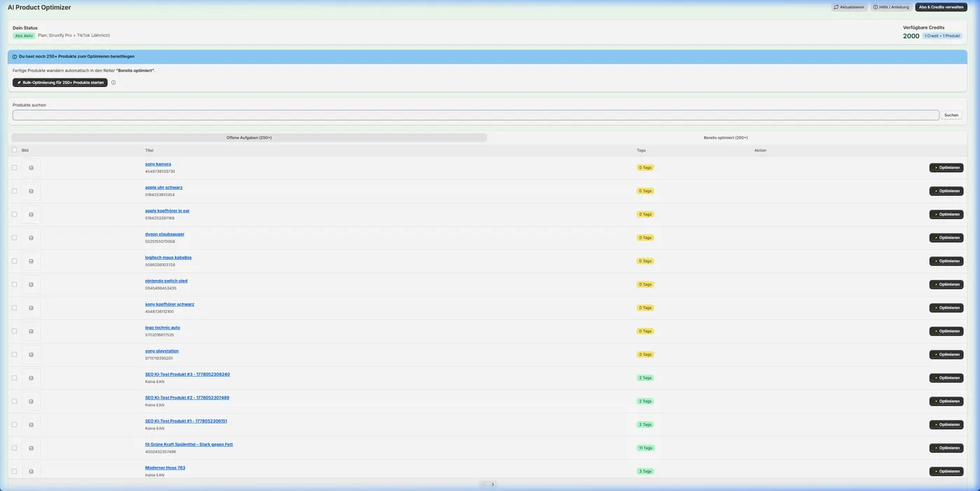Select checkbox for logitech maus kabellos
980x491 pixels.
click(x=14, y=261)
